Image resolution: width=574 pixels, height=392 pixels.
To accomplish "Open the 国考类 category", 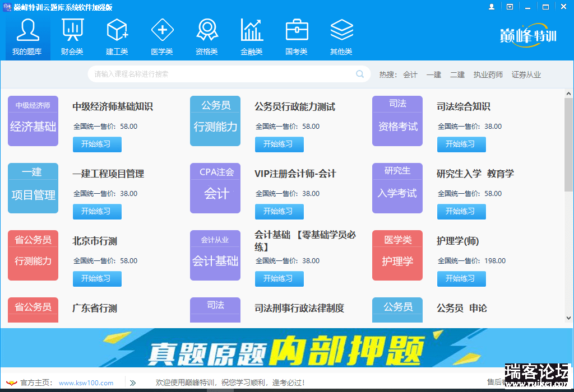I will pos(297,37).
